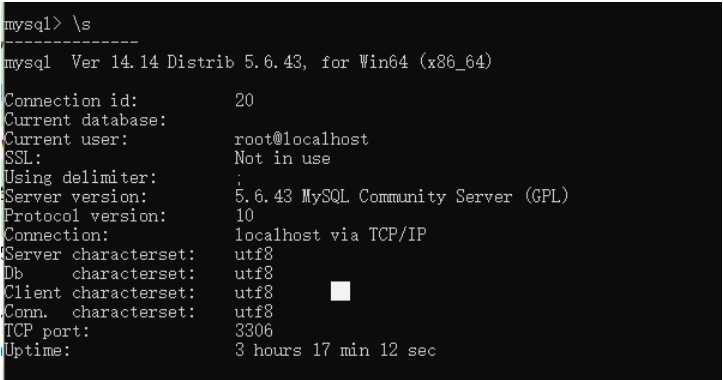Click the \s command text
723x380 pixels.
click(x=81, y=24)
